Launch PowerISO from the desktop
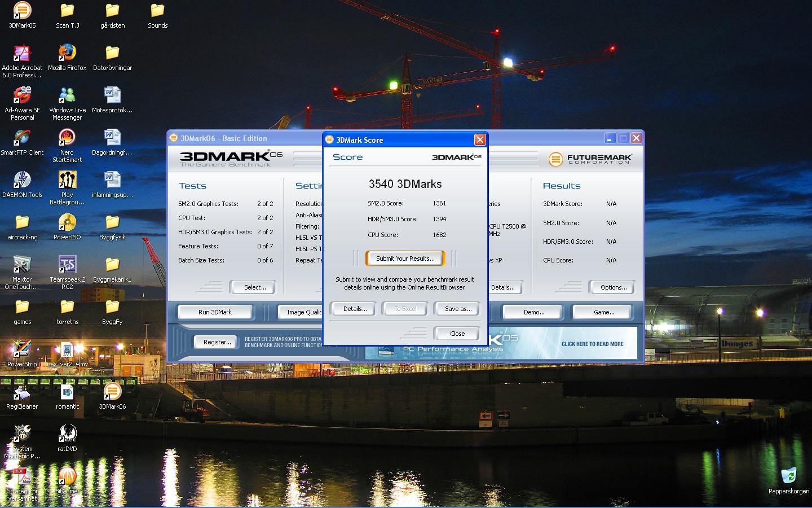The height and width of the screenshot is (508, 812). click(x=67, y=227)
